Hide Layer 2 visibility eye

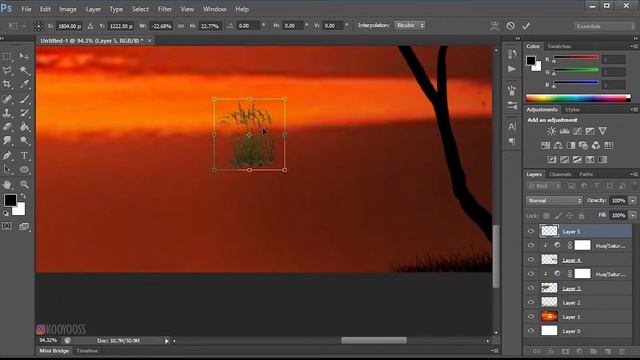point(531,302)
